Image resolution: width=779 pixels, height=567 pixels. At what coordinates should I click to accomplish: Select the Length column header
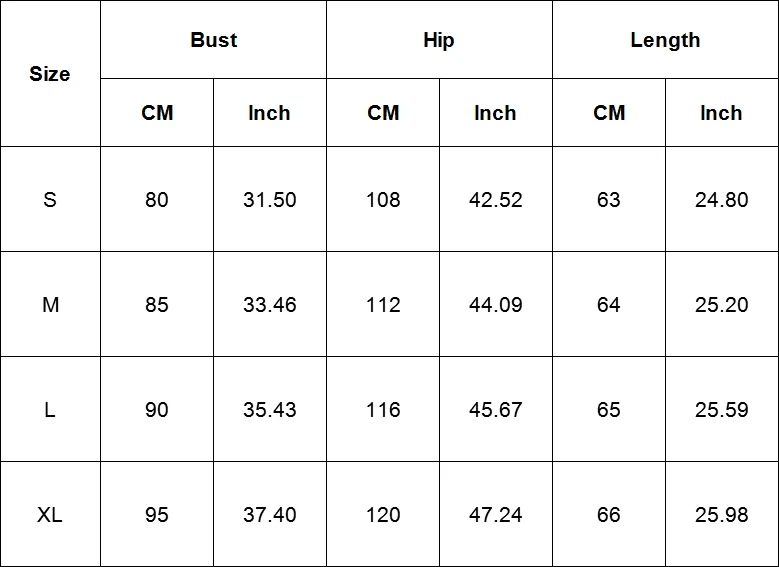[x=666, y=40]
